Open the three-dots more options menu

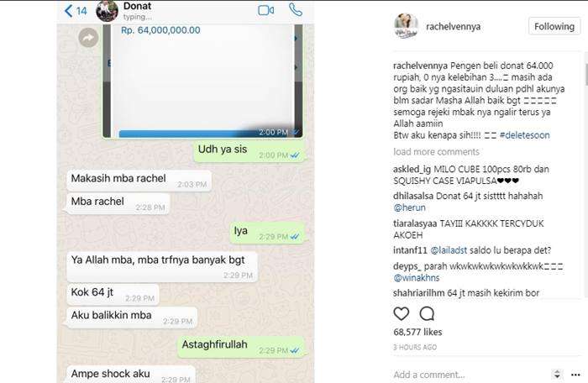point(575,375)
